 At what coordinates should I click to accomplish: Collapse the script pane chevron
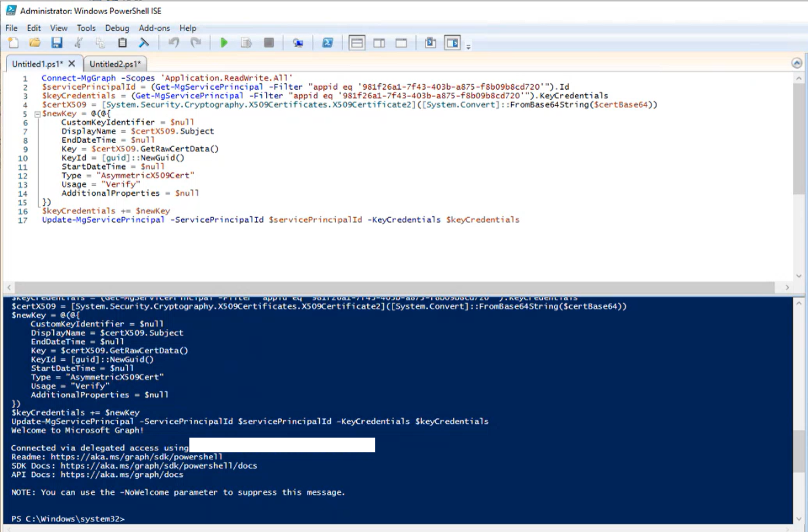click(796, 63)
